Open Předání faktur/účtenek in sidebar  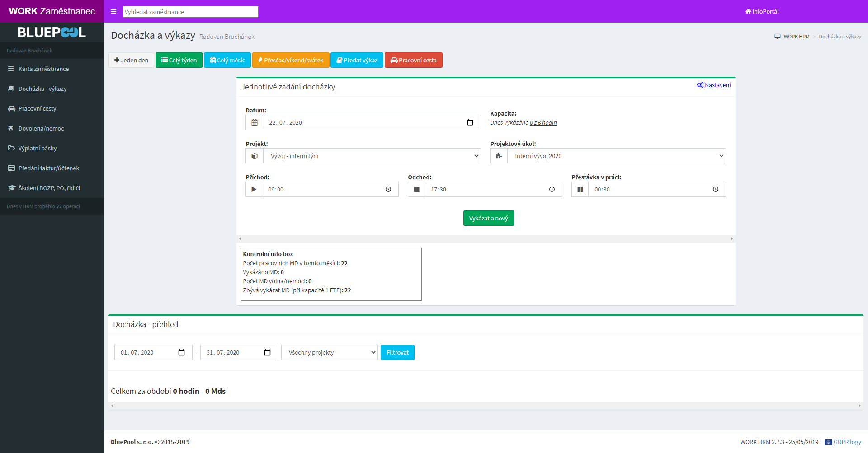(x=52, y=168)
